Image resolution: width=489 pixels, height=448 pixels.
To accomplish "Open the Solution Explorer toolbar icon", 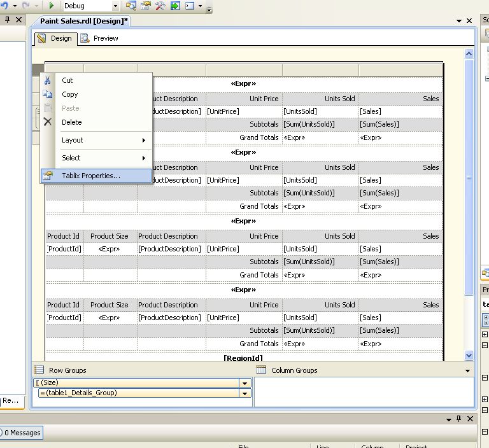I will tap(131, 6).
